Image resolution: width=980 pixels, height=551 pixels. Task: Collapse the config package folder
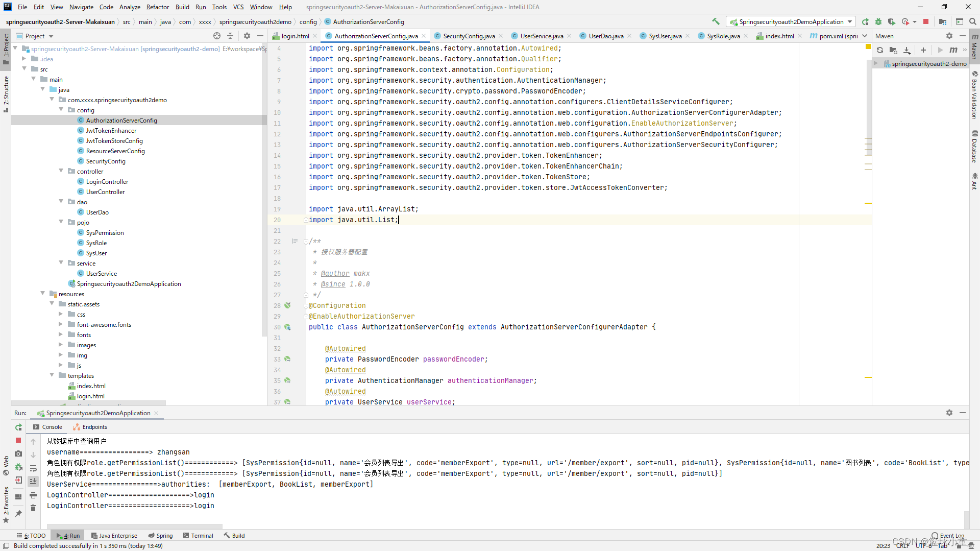[x=61, y=110]
